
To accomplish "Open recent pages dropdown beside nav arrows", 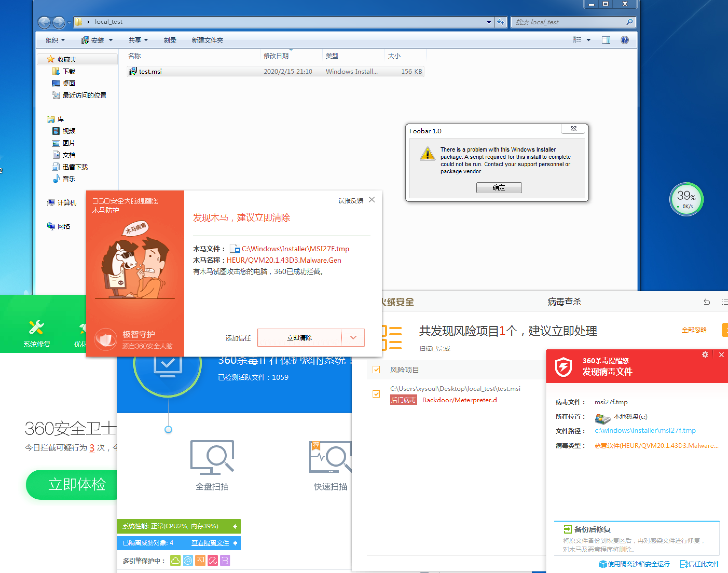I will coord(69,23).
